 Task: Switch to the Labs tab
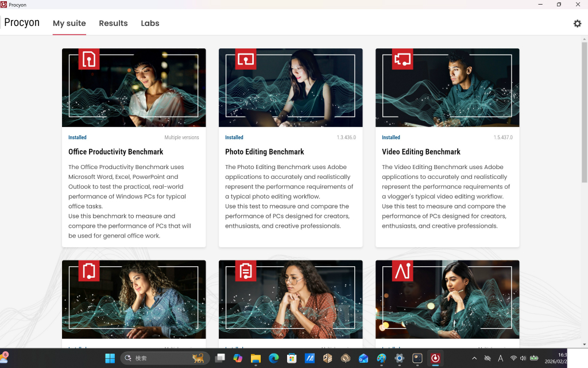pyautogui.click(x=150, y=23)
